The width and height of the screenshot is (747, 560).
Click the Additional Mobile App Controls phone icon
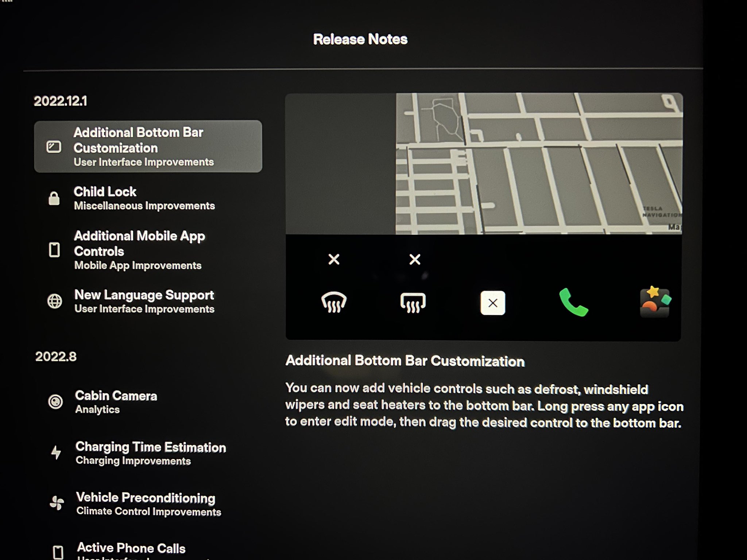[54, 250]
